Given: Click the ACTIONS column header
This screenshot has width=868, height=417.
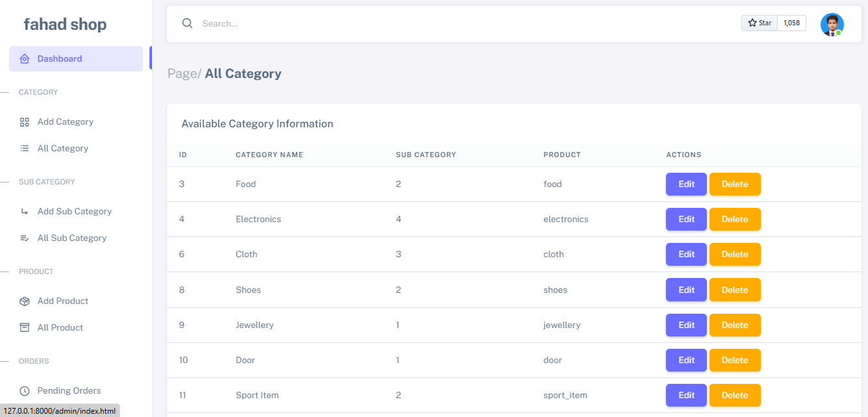Looking at the screenshot, I should point(683,155).
